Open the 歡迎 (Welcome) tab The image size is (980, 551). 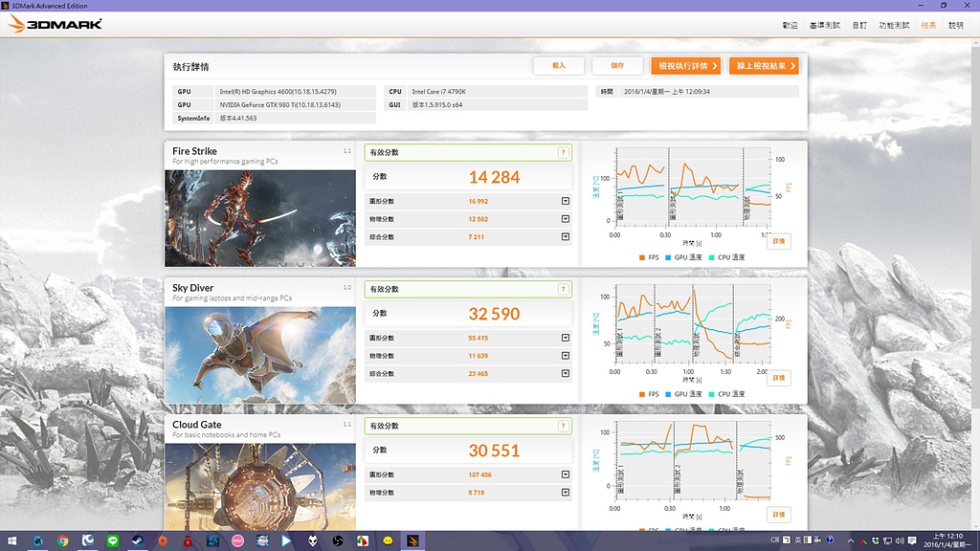click(x=790, y=26)
